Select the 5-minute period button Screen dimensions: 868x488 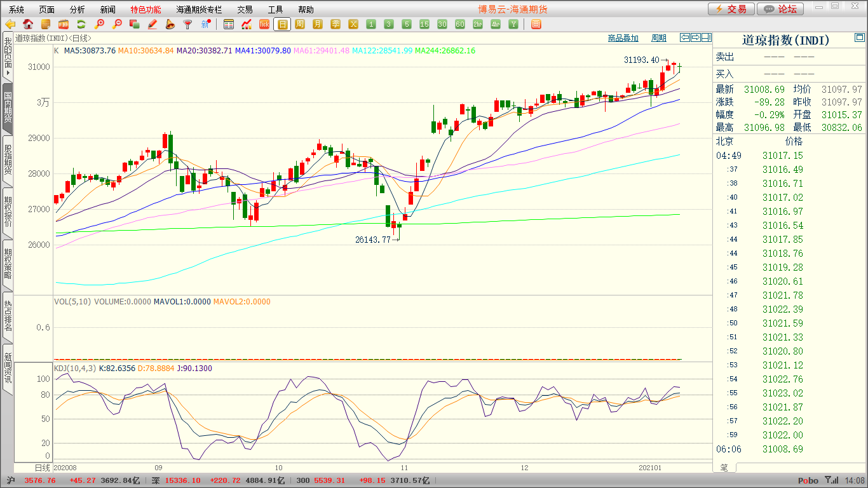tap(407, 24)
